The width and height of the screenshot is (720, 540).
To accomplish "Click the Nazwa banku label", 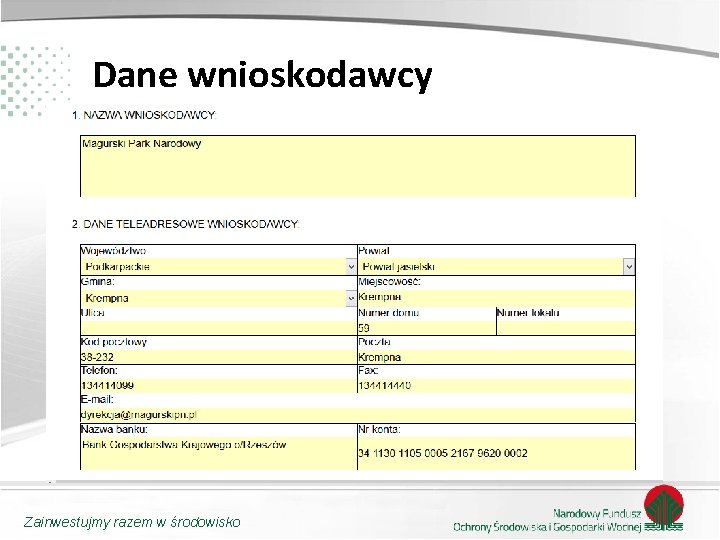I will (x=114, y=429).
